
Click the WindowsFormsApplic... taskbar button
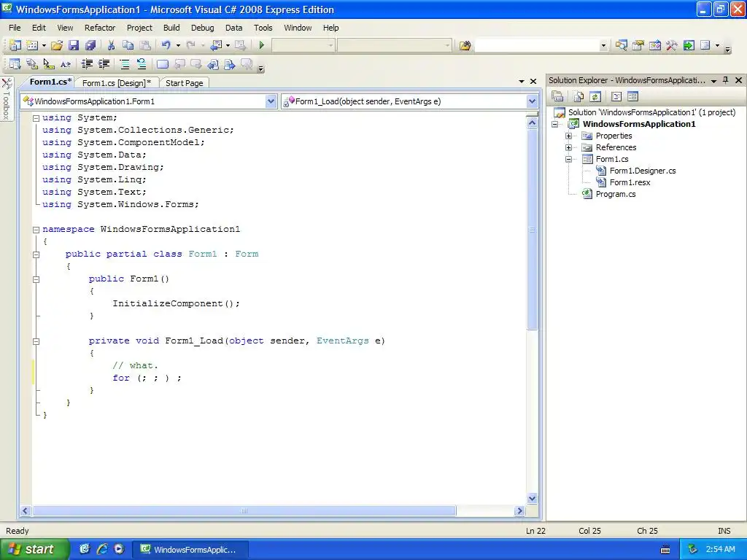190,550
